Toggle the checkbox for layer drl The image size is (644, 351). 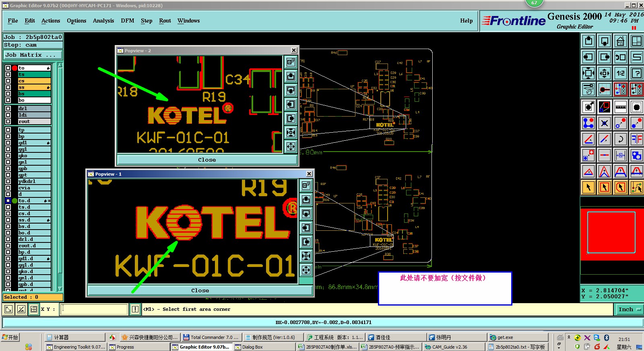8,109
